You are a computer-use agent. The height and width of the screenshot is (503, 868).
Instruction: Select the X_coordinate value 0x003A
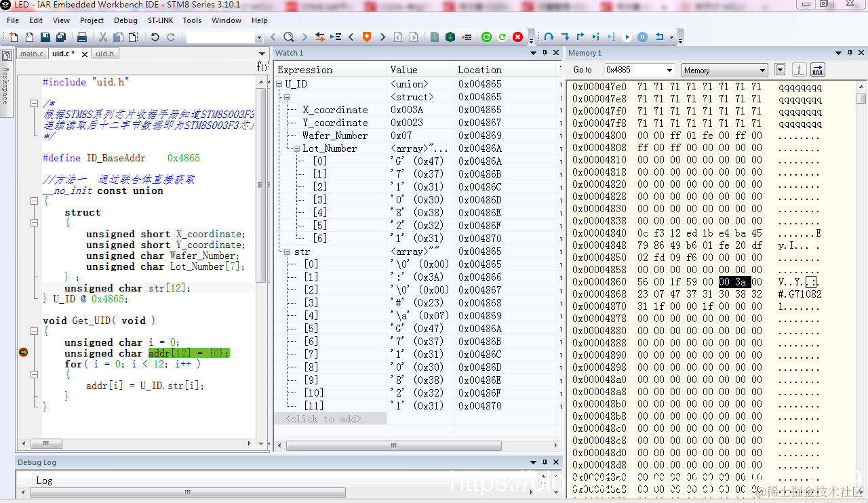click(407, 110)
